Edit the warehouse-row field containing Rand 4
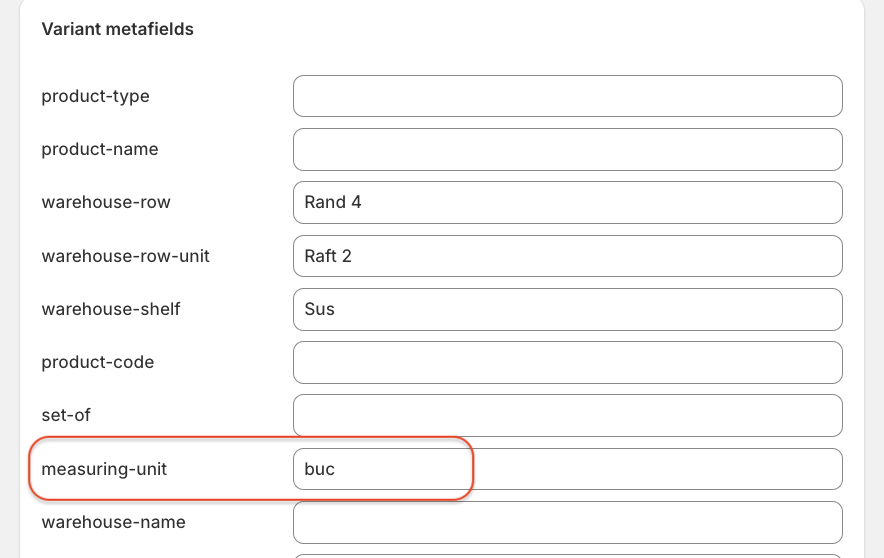Viewport: 884px width, 558px height. coord(567,202)
